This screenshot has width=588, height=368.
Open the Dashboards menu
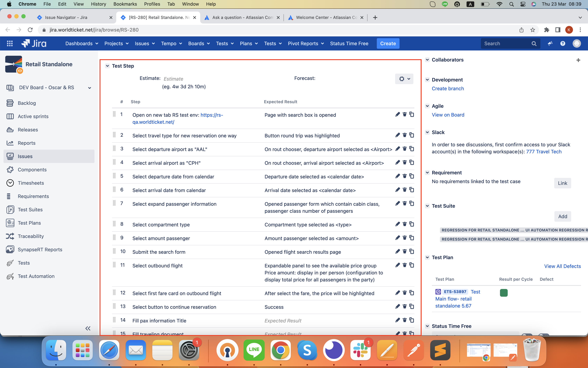coord(82,44)
